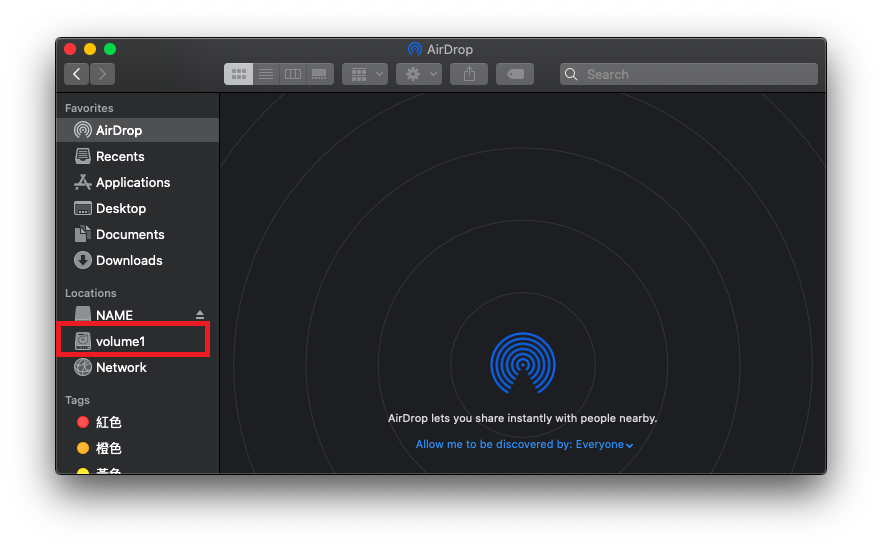
Task: Select the orange 橙色 tag
Action: (x=137, y=448)
